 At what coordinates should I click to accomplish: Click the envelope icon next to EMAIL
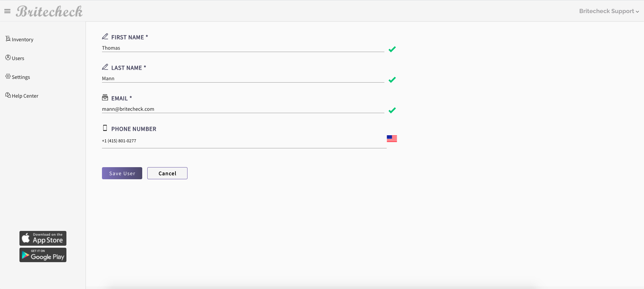105,97
